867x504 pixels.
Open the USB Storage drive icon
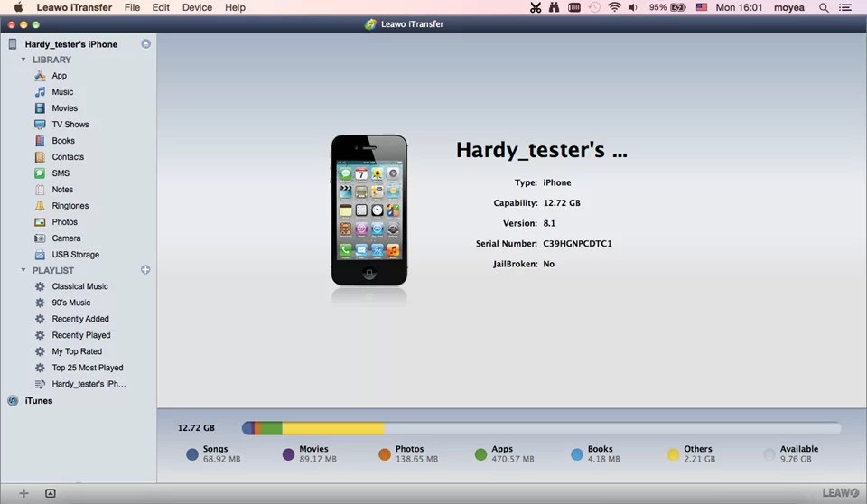(x=40, y=255)
